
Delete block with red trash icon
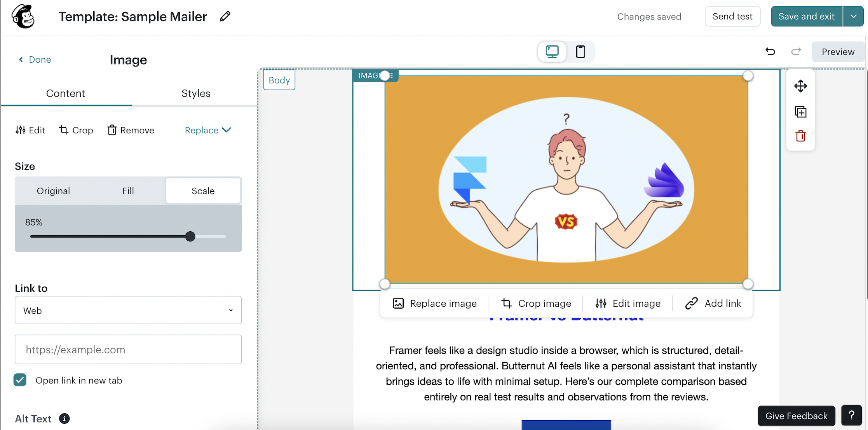(800, 136)
